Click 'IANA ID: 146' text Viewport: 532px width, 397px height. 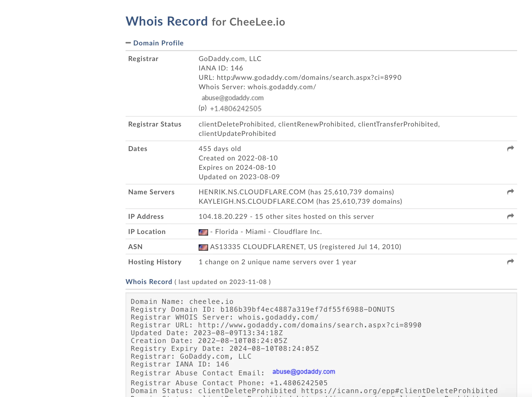pos(221,68)
